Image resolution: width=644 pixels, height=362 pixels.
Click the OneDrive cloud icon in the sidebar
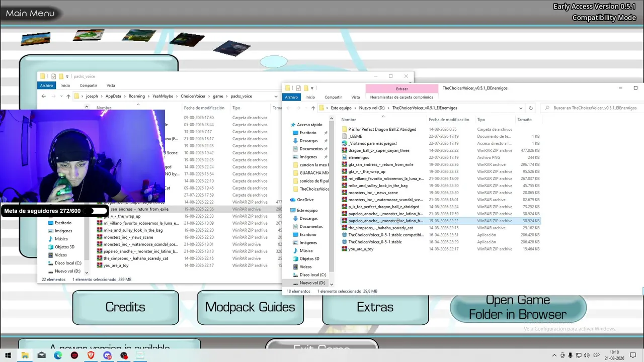tap(293, 200)
